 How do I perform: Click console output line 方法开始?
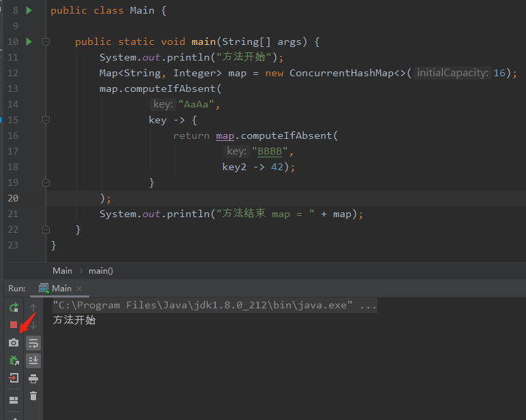74,320
